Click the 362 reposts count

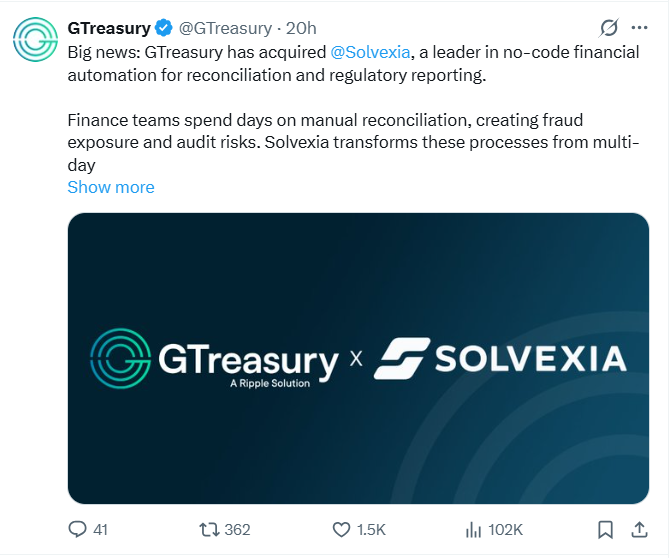click(237, 529)
